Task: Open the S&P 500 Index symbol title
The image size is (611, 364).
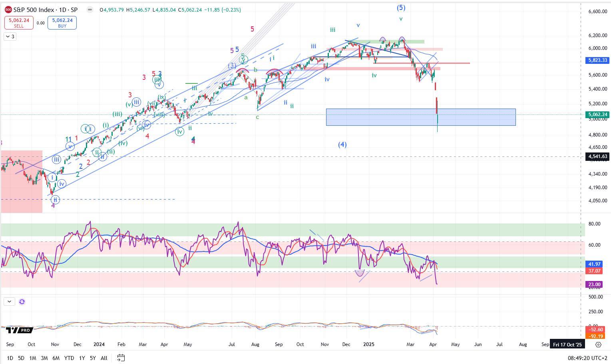Action: (x=46, y=10)
